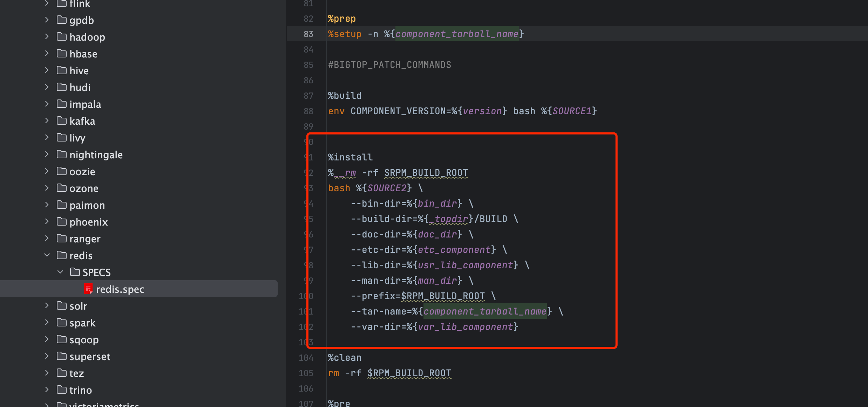
Task: Click the --etc-dir option text
Action: click(x=375, y=250)
